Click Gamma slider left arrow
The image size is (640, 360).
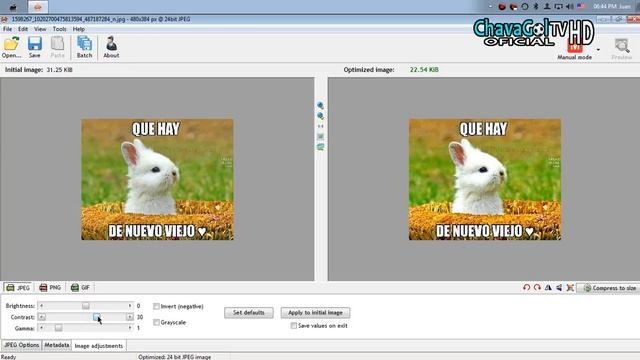coord(41,328)
